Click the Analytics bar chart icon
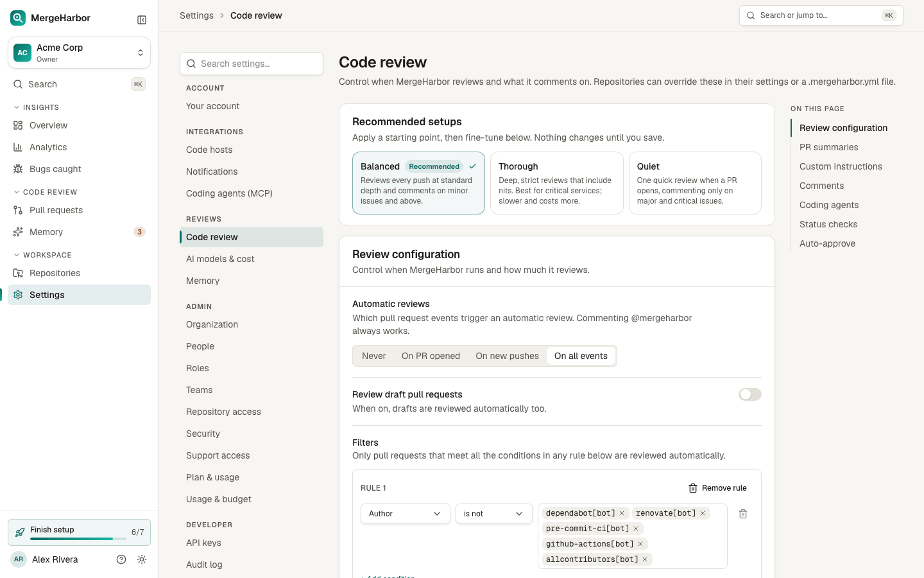This screenshot has width=924, height=578. [18, 147]
